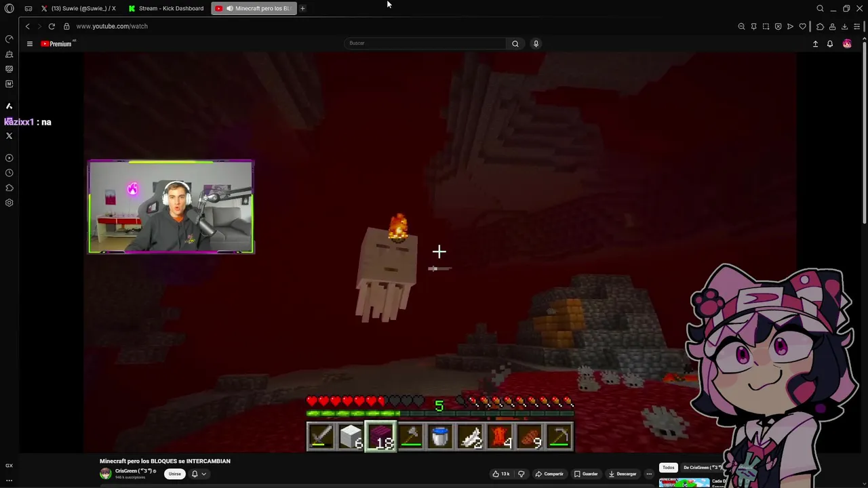Open more actions three-dots under video

(649, 474)
